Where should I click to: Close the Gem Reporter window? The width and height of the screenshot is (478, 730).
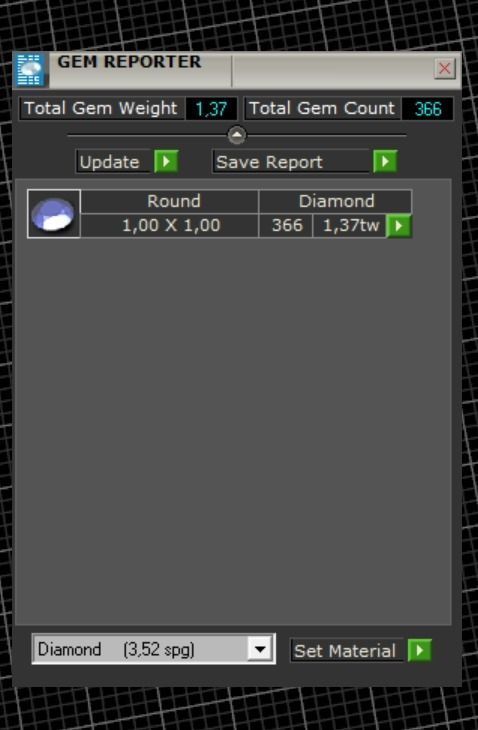(444, 69)
